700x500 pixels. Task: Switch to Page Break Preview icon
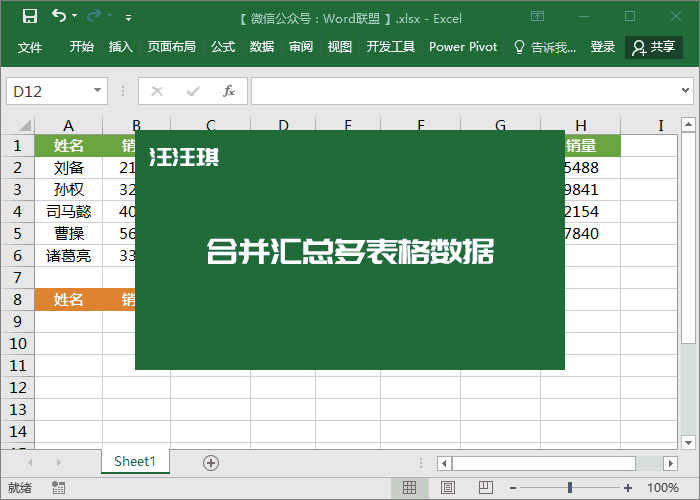coord(485,488)
